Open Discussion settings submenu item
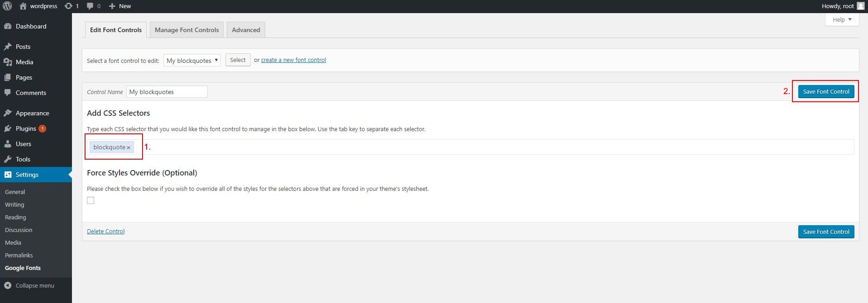This screenshot has width=868, height=303. [x=19, y=230]
